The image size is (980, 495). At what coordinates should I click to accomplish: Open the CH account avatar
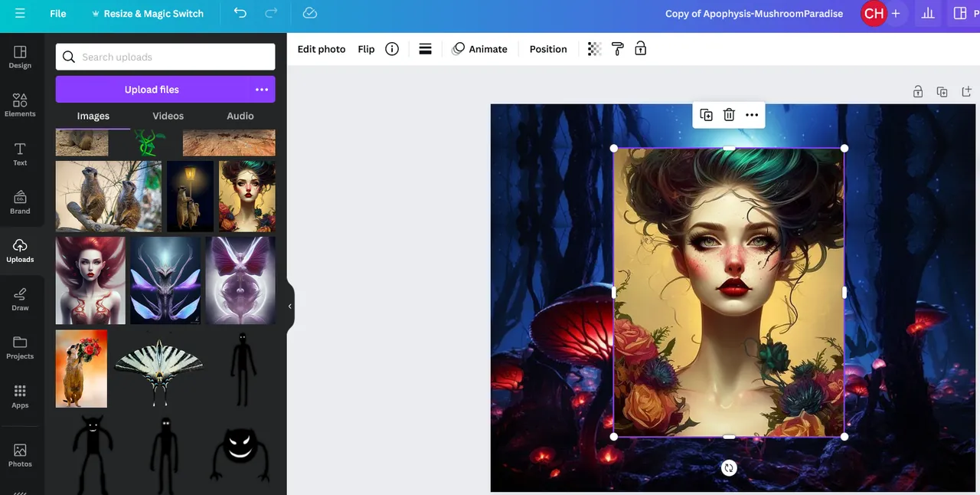[x=873, y=14]
